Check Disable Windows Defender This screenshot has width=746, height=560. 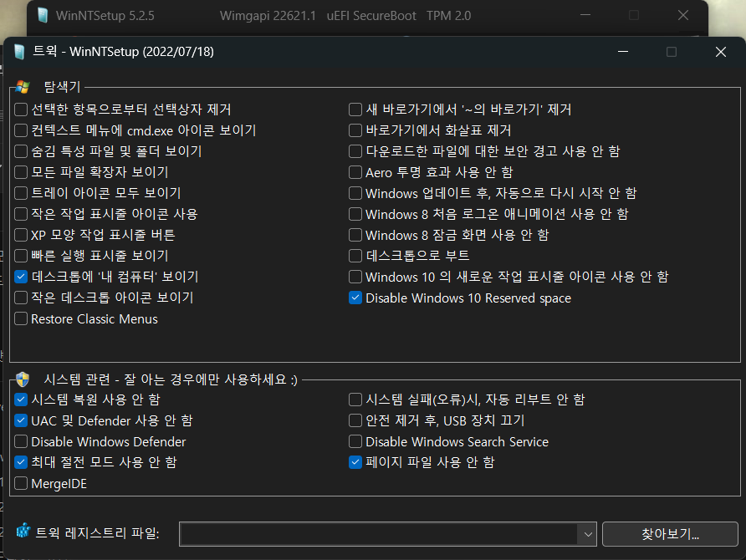coord(21,441)
